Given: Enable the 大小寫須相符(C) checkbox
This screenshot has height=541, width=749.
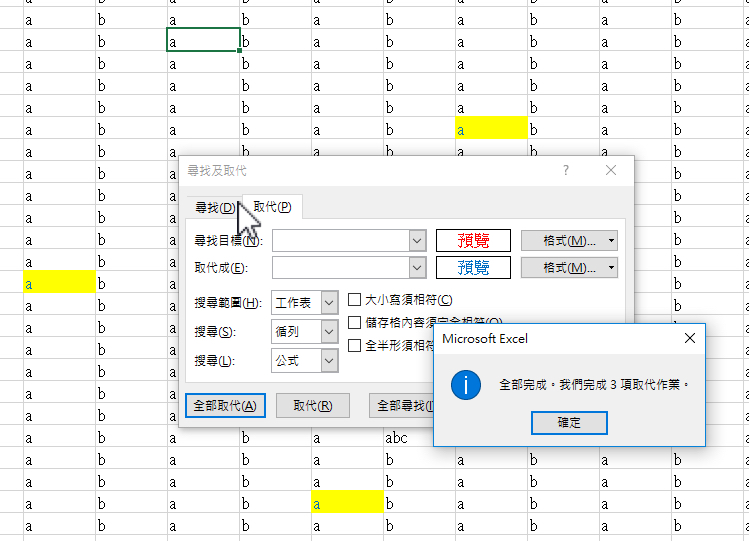Looking at the screenshot, I should point(354,300).
